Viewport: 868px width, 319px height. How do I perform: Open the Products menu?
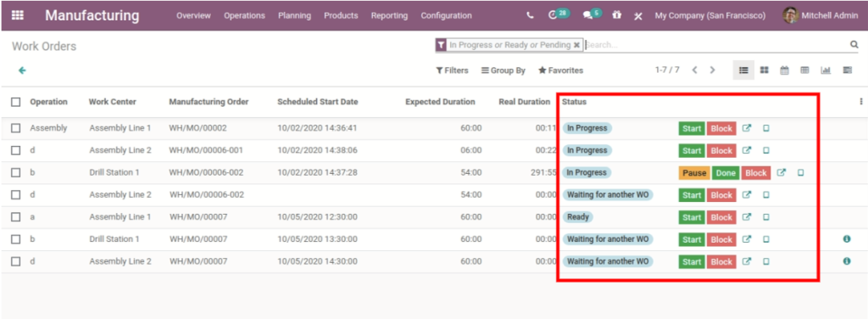(341, 15)
